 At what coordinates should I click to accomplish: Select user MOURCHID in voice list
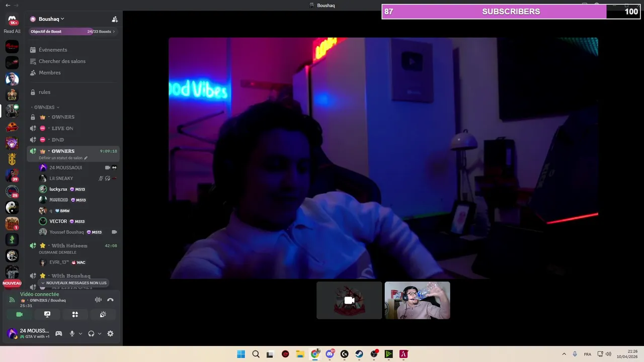click(x=78, y=200)
